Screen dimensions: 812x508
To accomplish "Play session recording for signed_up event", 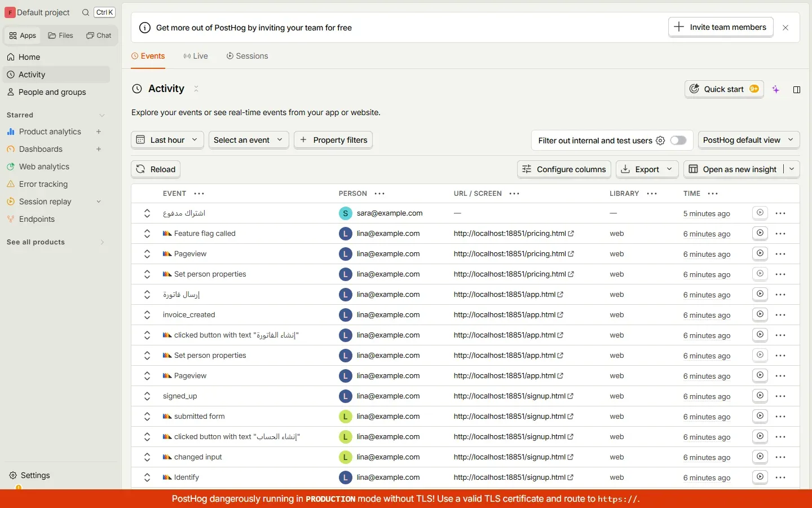I will click(760, 396).
